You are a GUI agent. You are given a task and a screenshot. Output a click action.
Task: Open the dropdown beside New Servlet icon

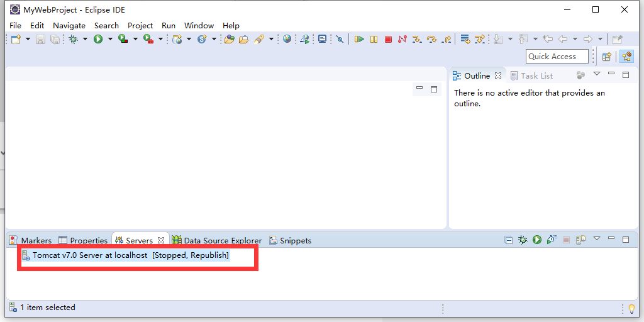point(214,39)
